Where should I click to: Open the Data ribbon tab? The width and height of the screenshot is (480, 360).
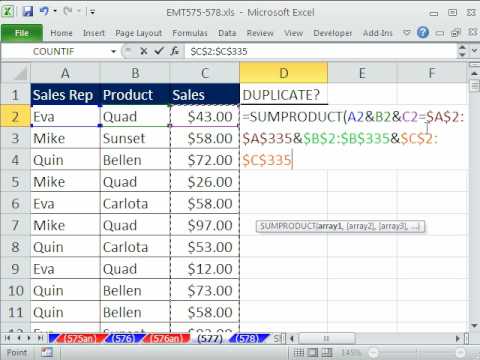point(227,33)
